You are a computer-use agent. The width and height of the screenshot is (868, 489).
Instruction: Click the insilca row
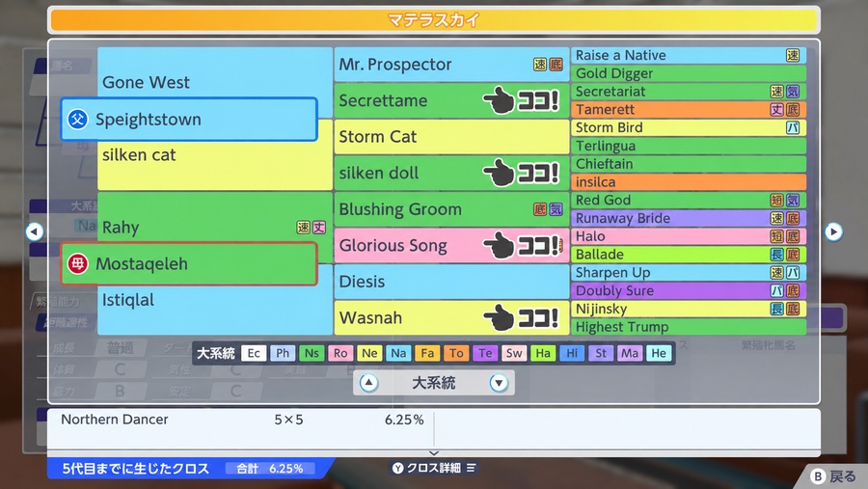(x=688, y=181)
